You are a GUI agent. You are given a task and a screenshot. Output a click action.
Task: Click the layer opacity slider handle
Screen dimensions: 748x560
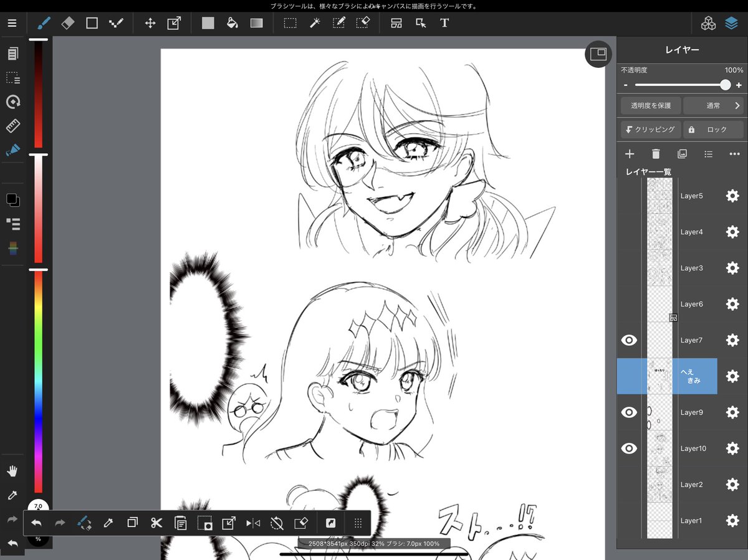tap(725, 85)
